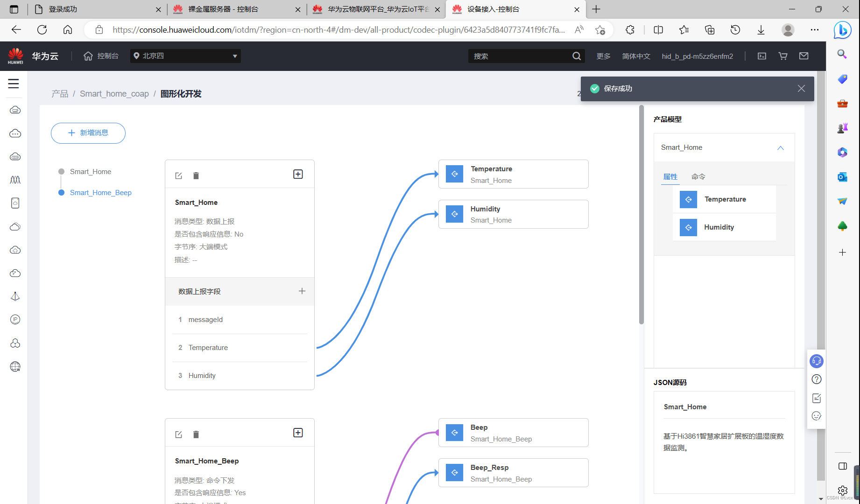Collapse the Smart_Home product model section
The image size is (860, 504).
coord(780,148)
